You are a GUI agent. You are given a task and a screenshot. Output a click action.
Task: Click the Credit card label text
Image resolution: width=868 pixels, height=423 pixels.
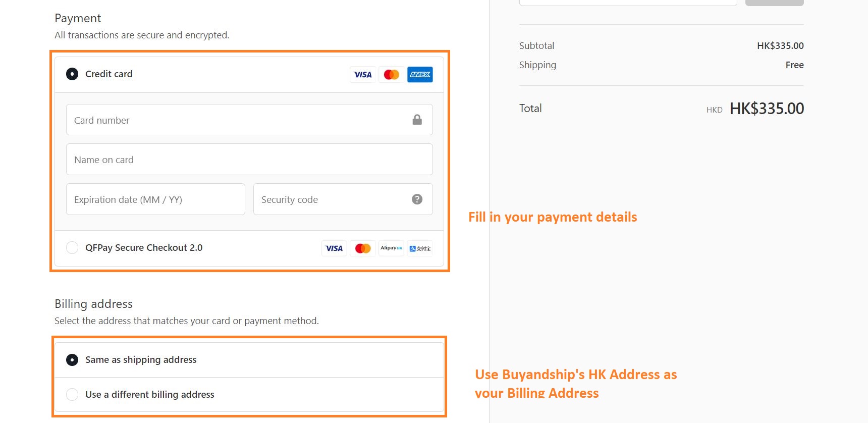[x=109, y=74]
